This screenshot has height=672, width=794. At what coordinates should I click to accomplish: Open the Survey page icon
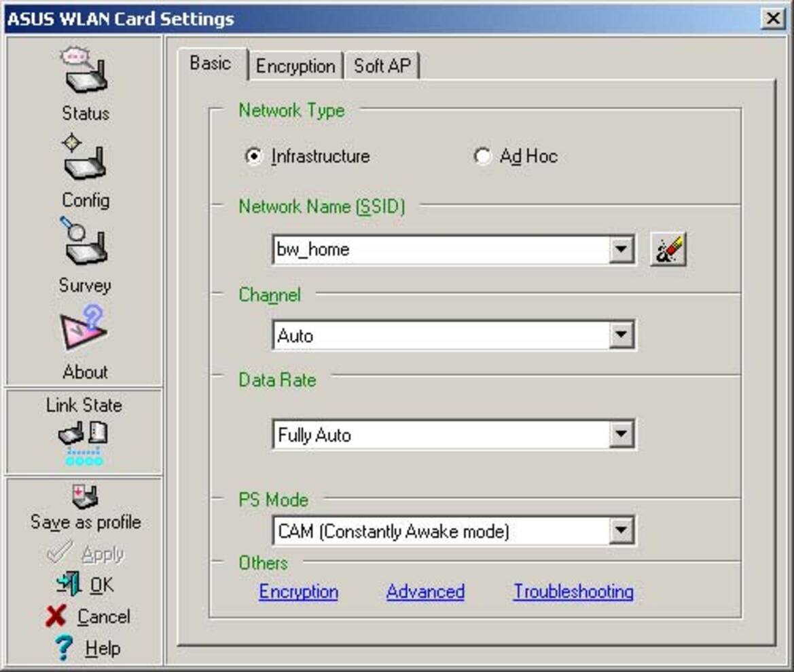point(84,242)
